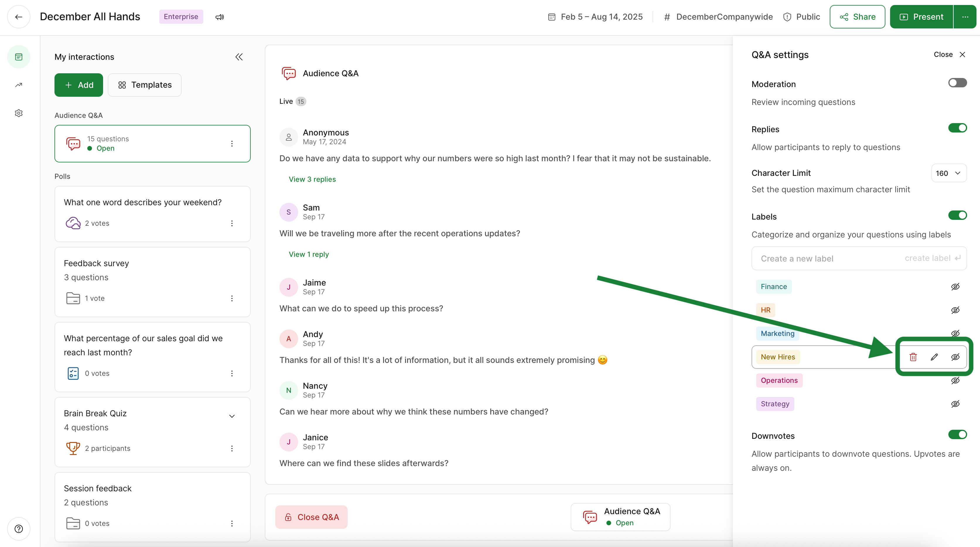
Task: Toggle visibility of HR label
Action: [955, 310]
